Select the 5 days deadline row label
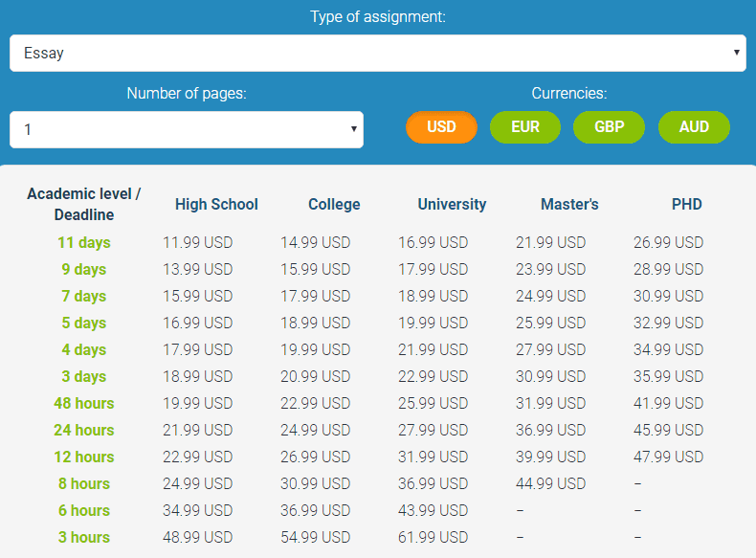The height and width of the screenshot is (558, 756). pyautogui.click(x=84, y=323)
